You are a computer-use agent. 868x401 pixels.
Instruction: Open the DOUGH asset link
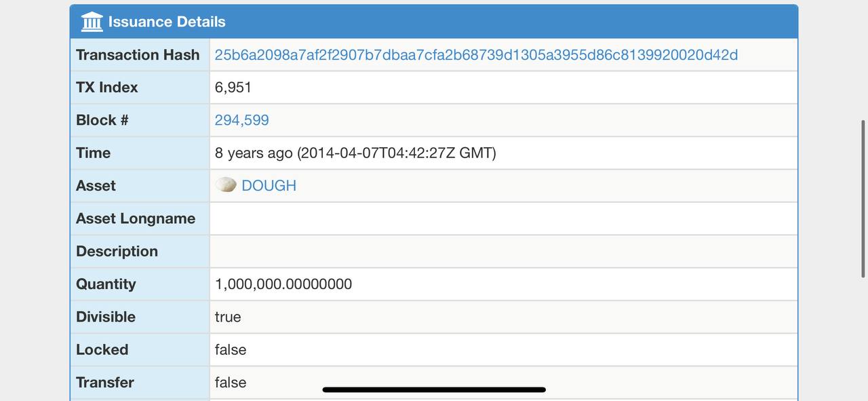269,185
